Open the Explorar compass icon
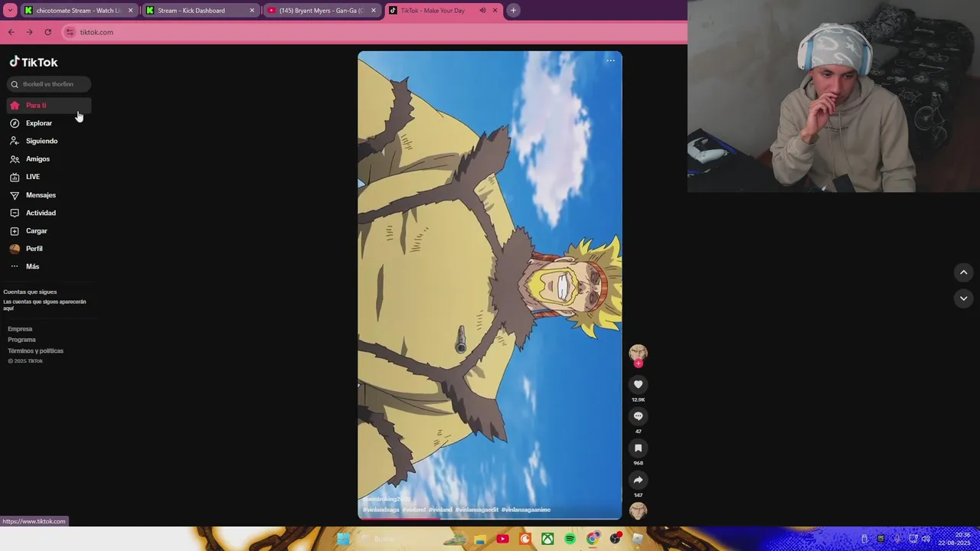This screenshot has width=980, height=551. pos(15,123)
